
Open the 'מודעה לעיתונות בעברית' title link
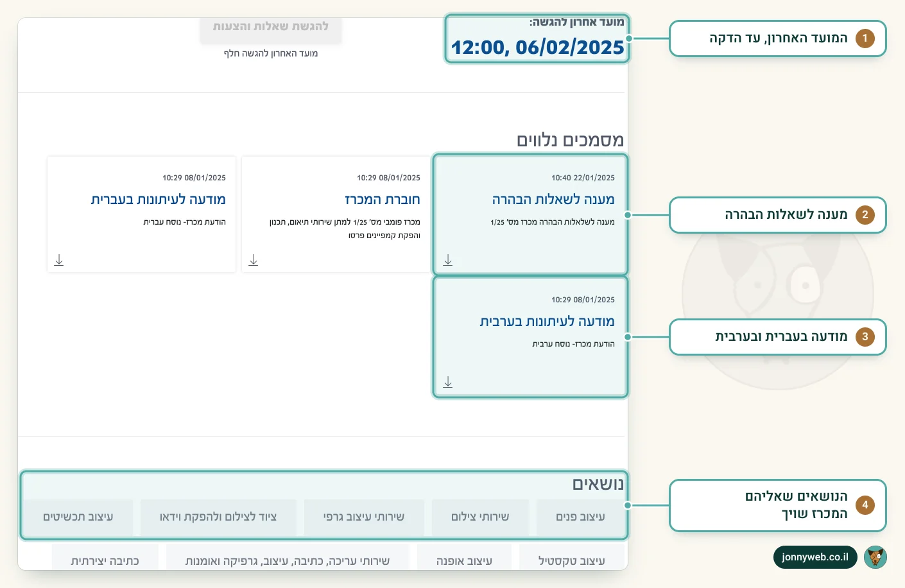(159, 200)
